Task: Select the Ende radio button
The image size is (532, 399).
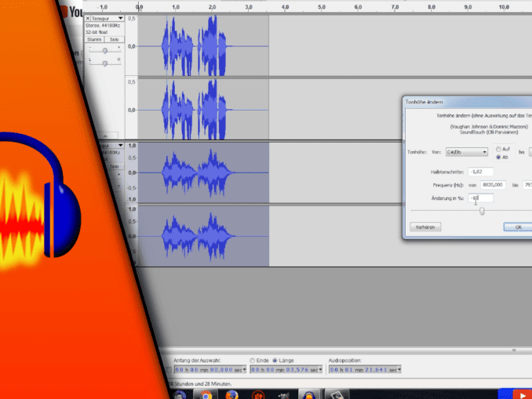Action: 253,360
